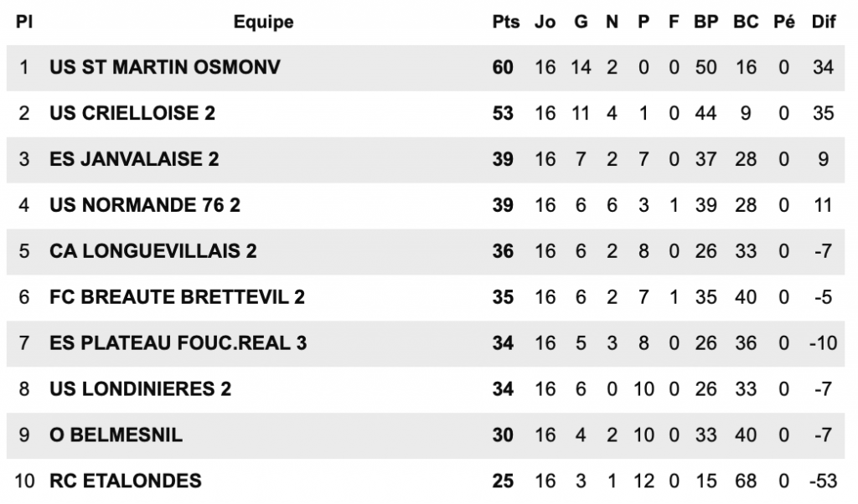
Task: Click ES PLATEAU FOUC.REAL 3 team
Action: [178, 342]
